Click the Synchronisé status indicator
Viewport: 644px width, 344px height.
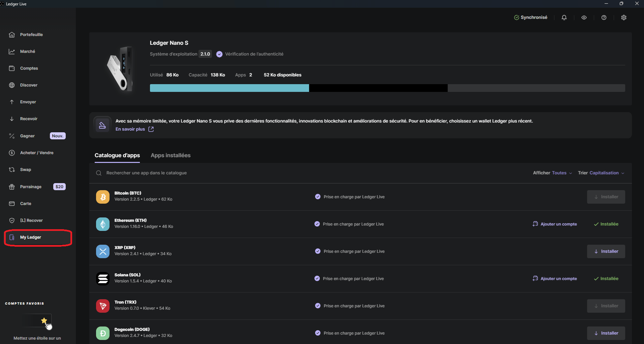(x=530, y=18)
